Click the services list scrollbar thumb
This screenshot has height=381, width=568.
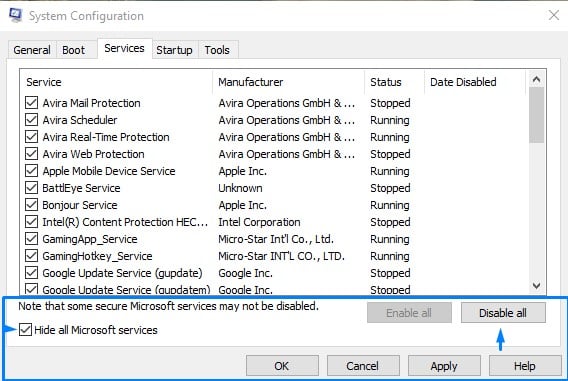536,115
